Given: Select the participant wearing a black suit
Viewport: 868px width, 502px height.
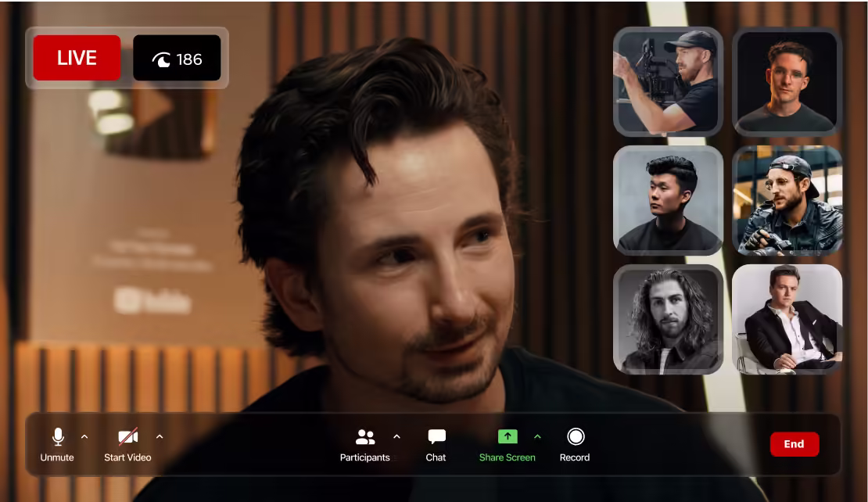Looking at the screenshot, I should (x=787, y=318).
